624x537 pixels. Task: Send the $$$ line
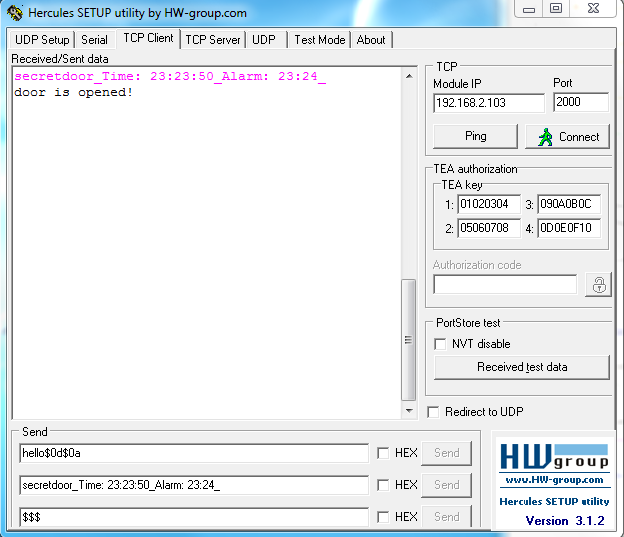coord(447,517)
